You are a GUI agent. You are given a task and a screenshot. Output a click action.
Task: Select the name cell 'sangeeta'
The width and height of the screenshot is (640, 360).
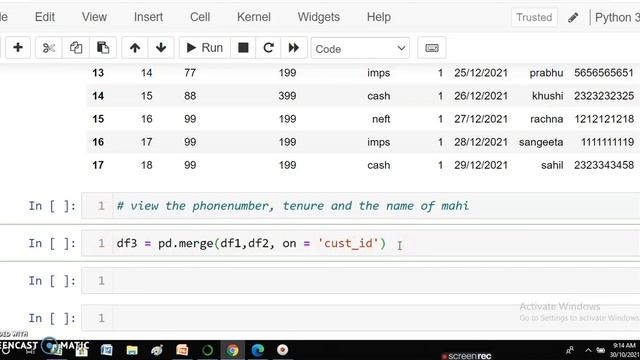pos(541,142)
